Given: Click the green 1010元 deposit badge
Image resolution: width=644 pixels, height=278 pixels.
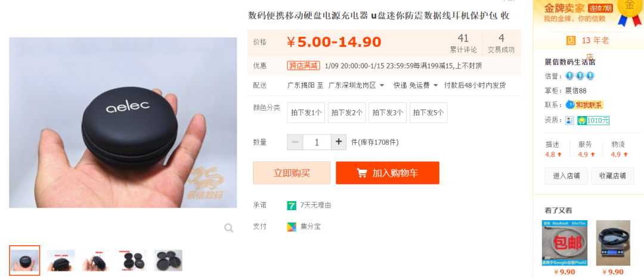Looking at the screenshot, I should (593, 120).
